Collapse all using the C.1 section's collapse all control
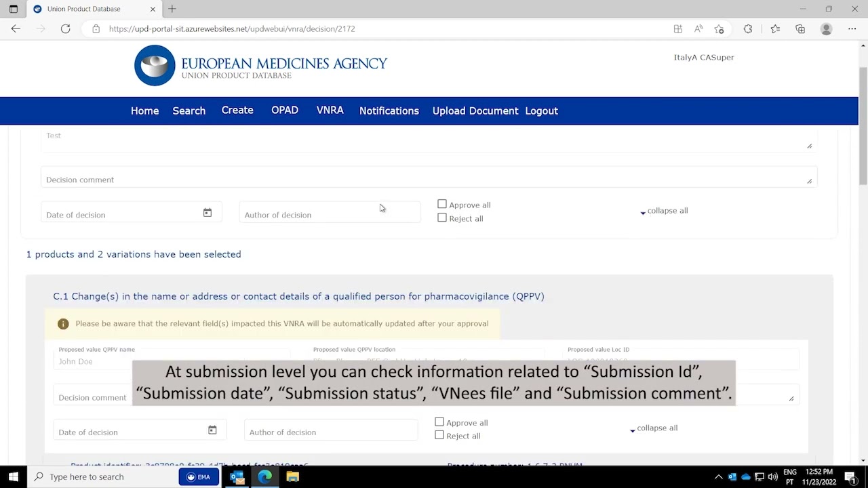The height and width of the screenshot is (488, 868). point(654,428)
